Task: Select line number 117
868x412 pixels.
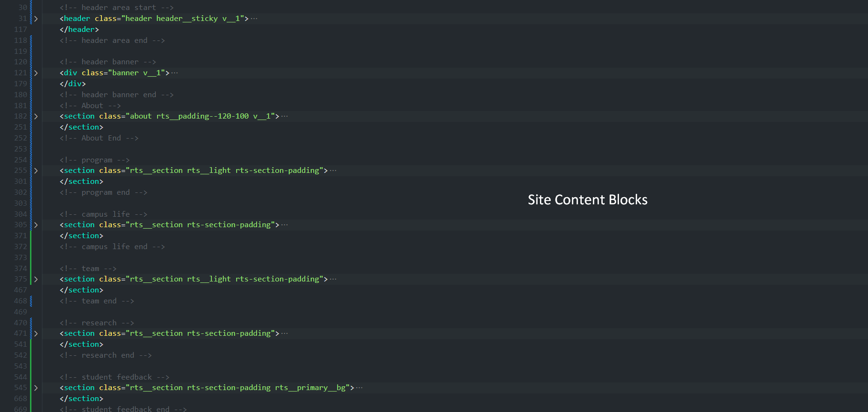Action: click(20, 30)
